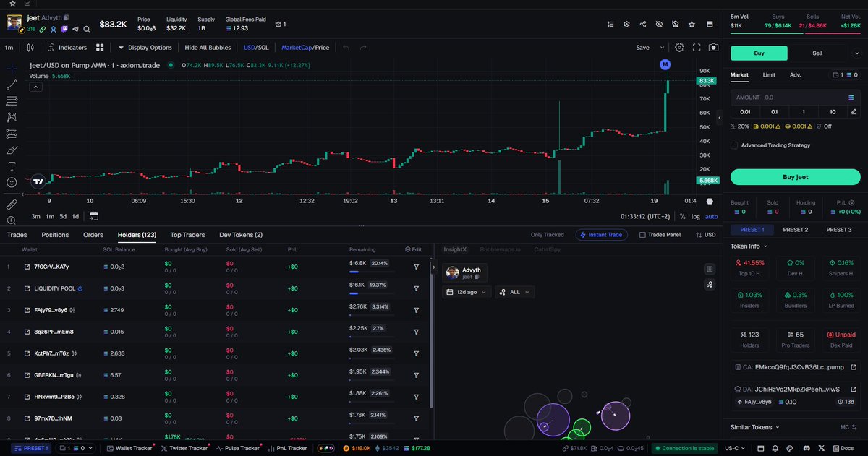Open the 12d ago date dropdown
The height and width of the screenshot is (456, 868).
tap(467, 292)
